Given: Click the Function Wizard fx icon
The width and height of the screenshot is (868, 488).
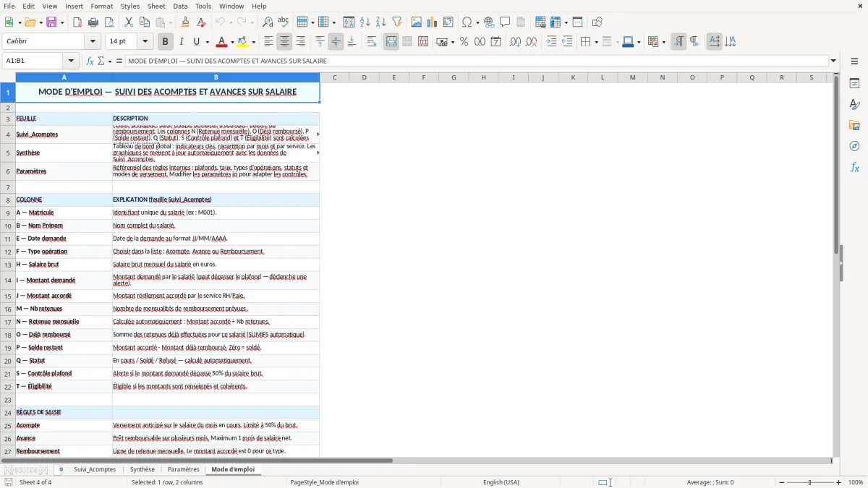Looking at the screenshot, I should click(x=90, y=61).
